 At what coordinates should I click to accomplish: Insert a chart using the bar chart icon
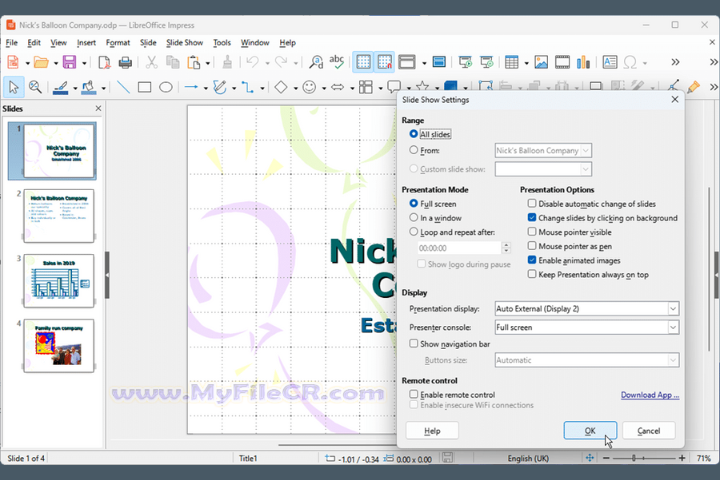pos(583,62)
